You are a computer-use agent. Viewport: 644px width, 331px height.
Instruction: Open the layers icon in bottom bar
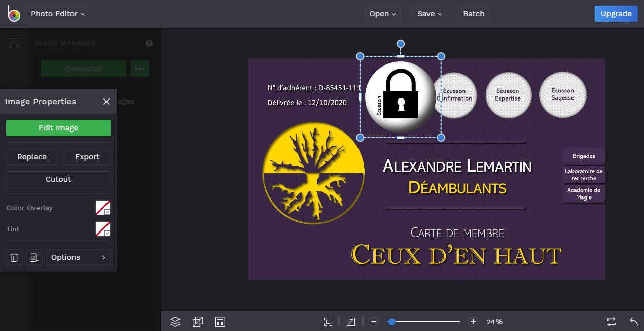[175, 321]
